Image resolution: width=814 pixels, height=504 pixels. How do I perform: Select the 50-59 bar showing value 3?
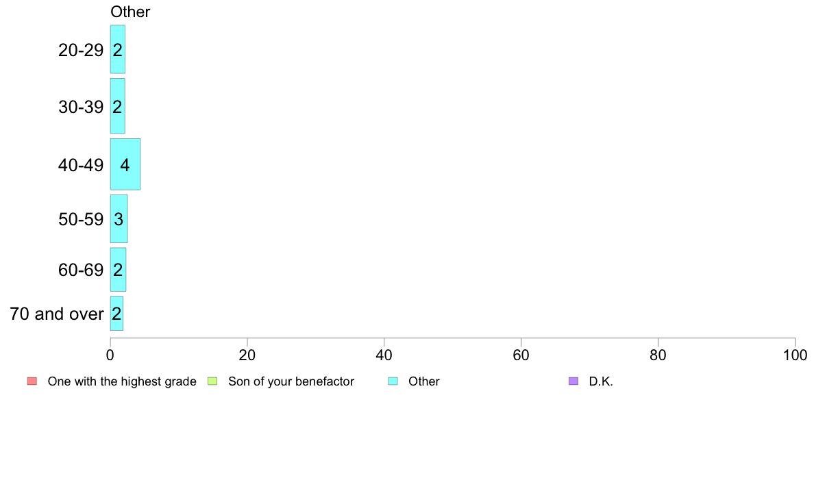click(119, 218)
